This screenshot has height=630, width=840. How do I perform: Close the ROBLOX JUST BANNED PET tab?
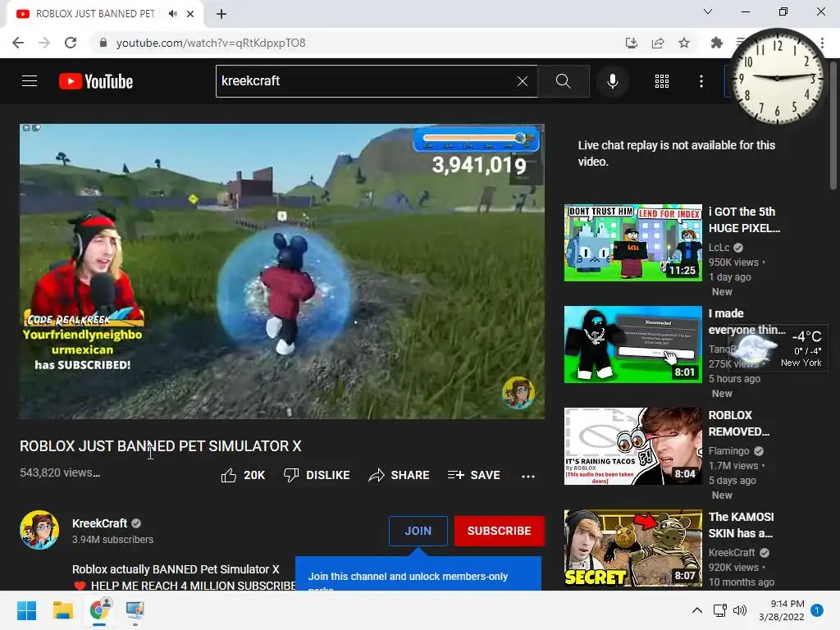(x=190, y=14)
